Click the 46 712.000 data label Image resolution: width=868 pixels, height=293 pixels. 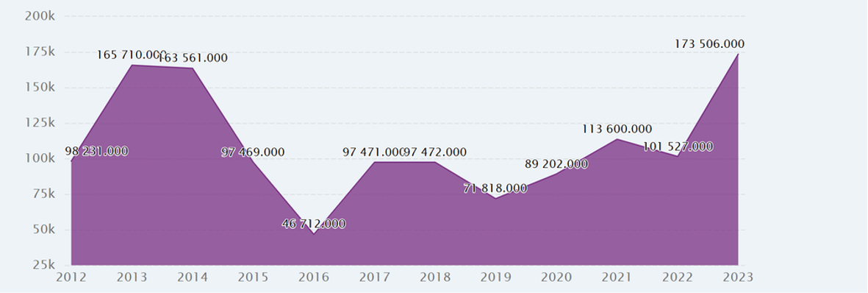click(314, 225)
